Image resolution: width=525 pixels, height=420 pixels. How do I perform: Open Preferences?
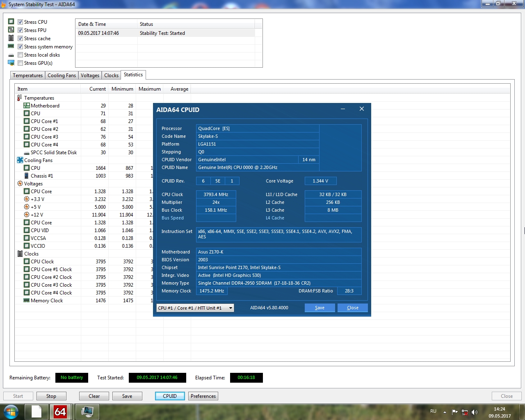[203, 396]
